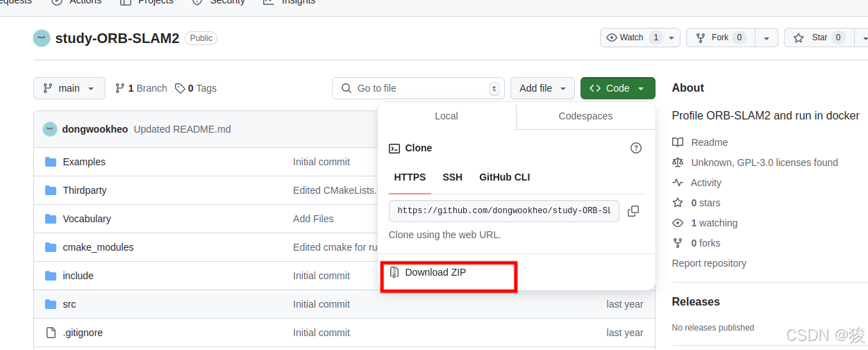Open the Clone help question-mark icon
868x350 pixels.
[x=635, y=148]
